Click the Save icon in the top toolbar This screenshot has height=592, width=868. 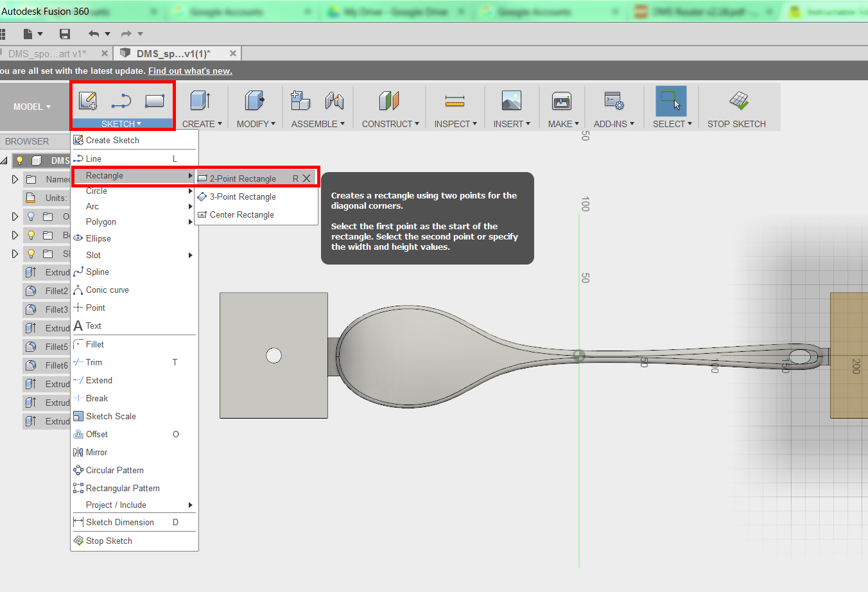coord(64,34)
